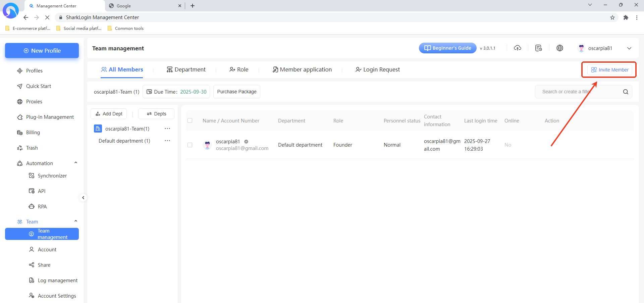Collapse the Team sidebar section
This screenshot has width=644, height=303.
point(76,221)
